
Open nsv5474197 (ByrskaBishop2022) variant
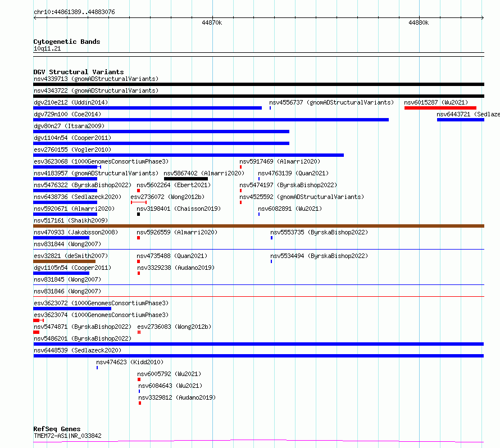(288, 185)
